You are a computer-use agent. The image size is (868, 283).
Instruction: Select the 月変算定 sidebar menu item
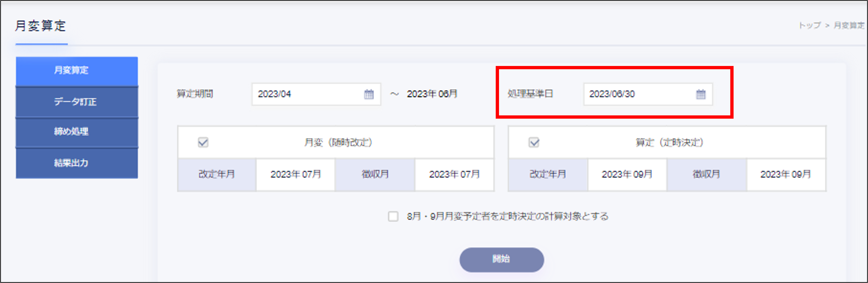[77, 70]
